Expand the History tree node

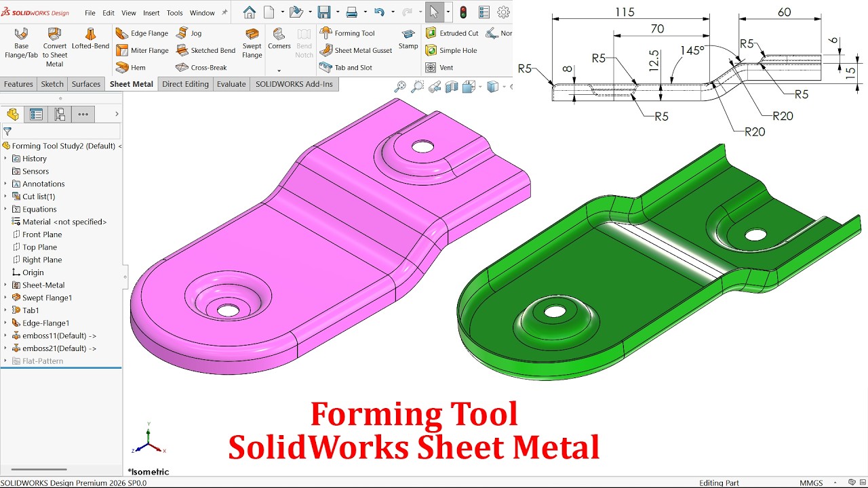[x=6, y=159]
